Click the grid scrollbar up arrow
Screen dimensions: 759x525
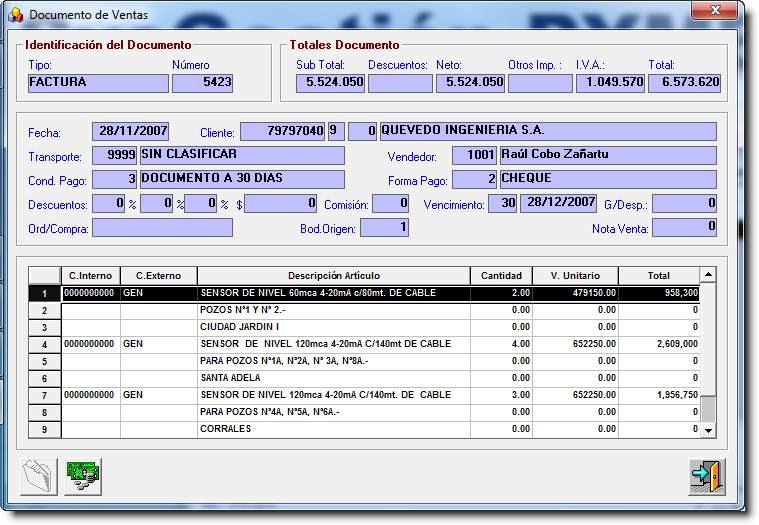point(708,275)
